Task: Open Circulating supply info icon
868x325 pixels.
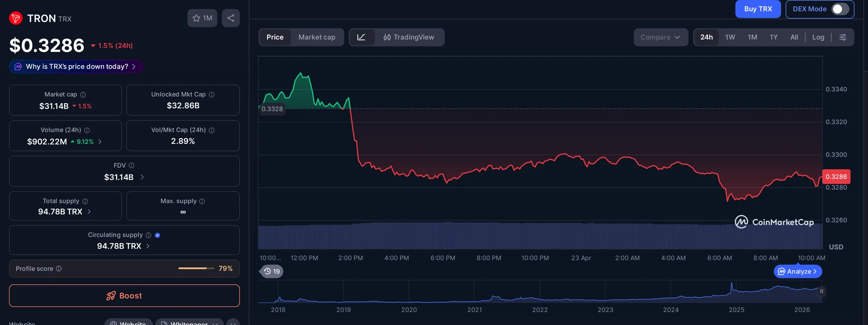Action: (x=148, y=235)
